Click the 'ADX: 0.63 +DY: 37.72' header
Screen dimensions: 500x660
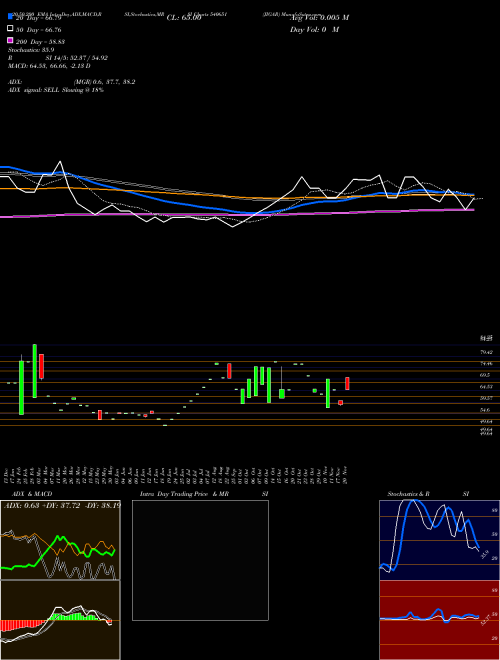[43, 505]
